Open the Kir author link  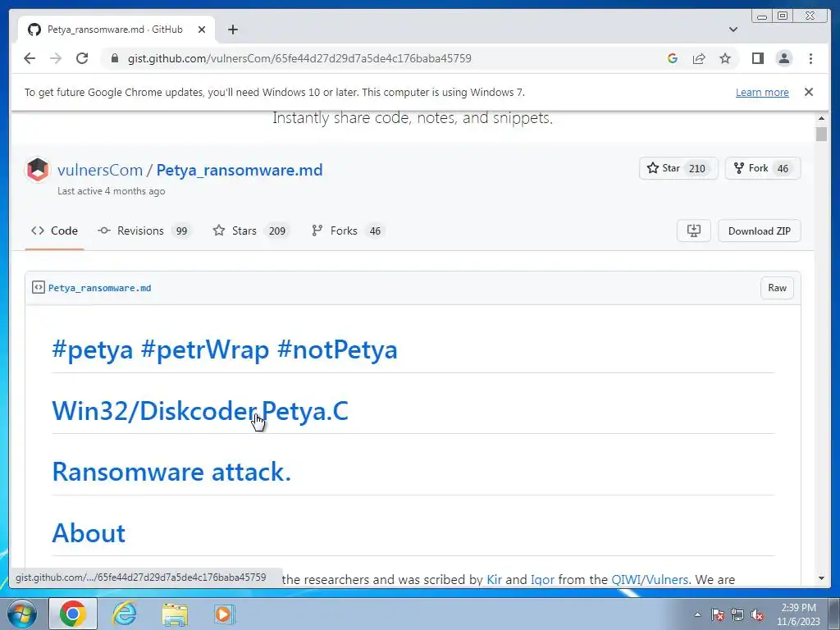click(x=494, y=580)
